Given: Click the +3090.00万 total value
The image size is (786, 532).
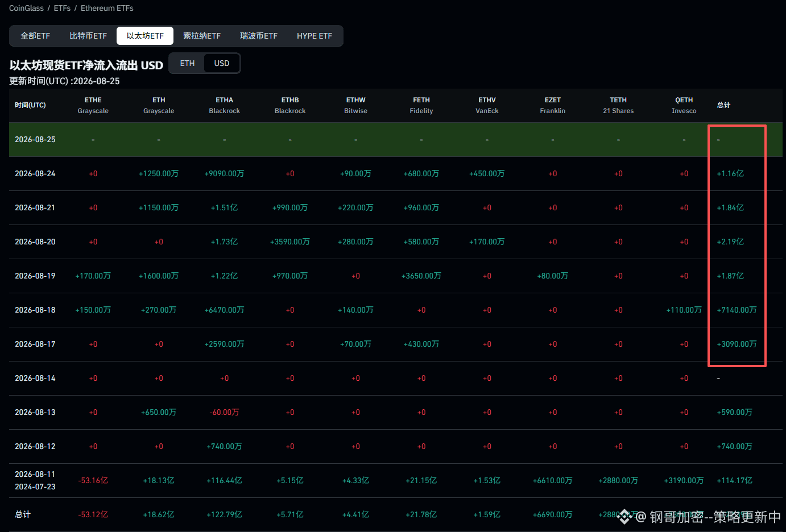Looking at the screenshot, I should tap(737, 344).
